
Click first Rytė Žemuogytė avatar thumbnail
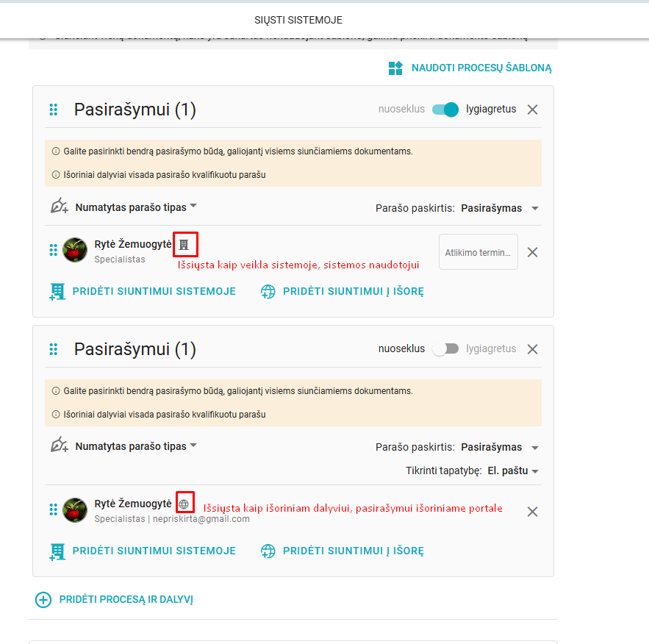75,250
